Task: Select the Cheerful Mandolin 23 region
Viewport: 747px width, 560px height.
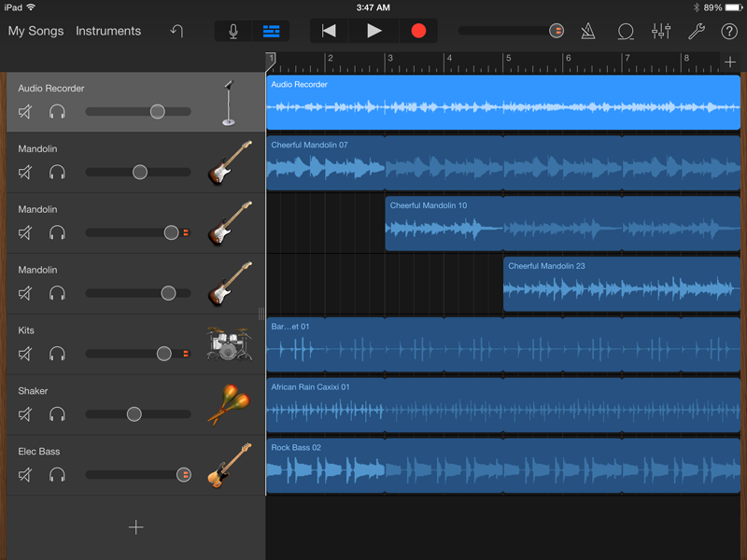Action: (622, 284)
